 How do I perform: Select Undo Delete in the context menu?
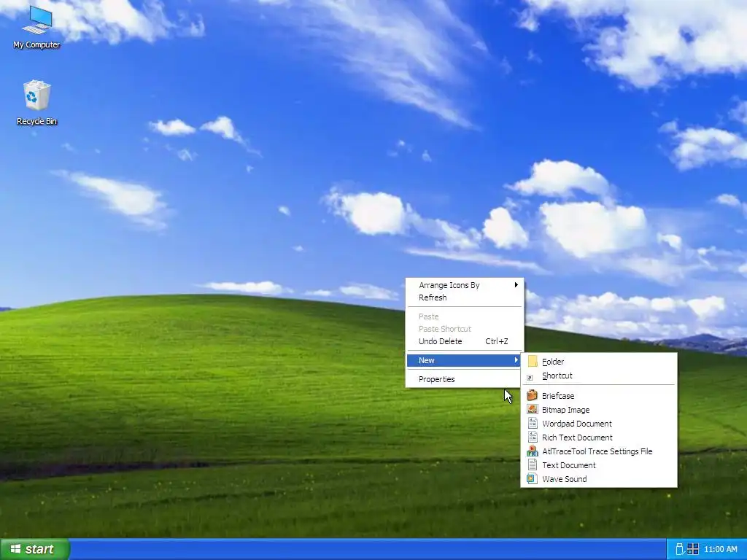(465, 341)
